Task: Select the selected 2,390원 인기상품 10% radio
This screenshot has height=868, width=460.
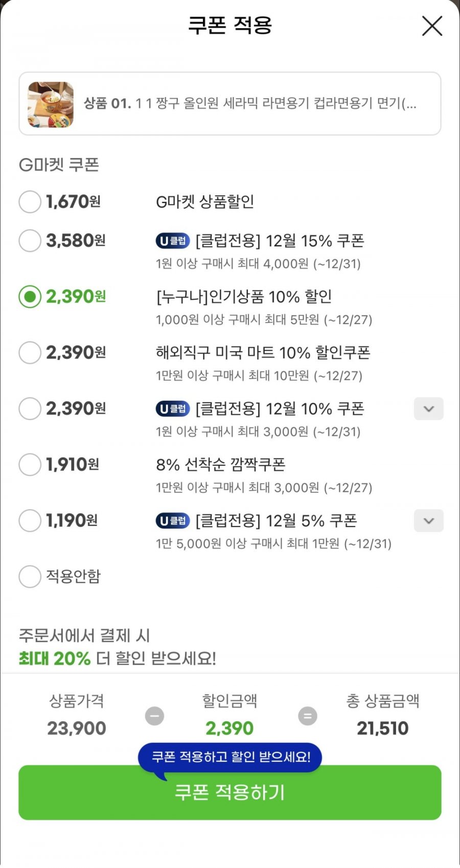Action: click(x=30, y=296)
